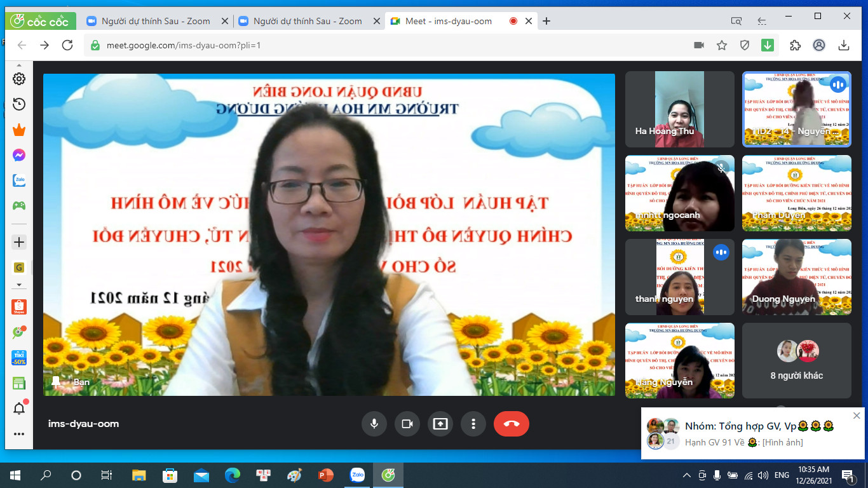Start presenting your screen

pyautogui.click(x=440, y=424)
